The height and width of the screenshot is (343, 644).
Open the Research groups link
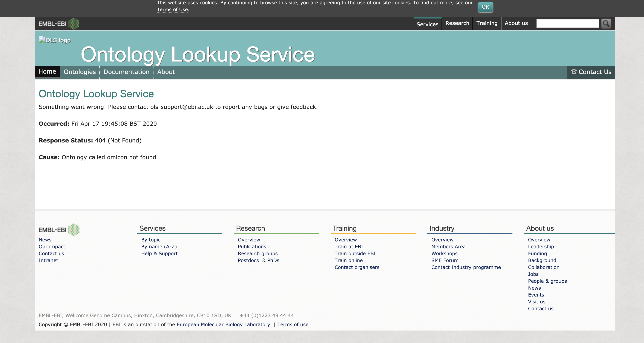pos(258,253)
